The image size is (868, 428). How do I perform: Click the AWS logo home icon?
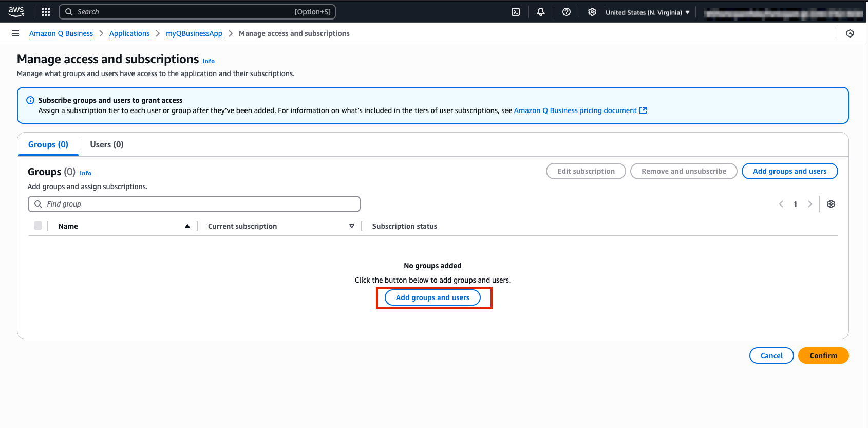tap(16, 11)
